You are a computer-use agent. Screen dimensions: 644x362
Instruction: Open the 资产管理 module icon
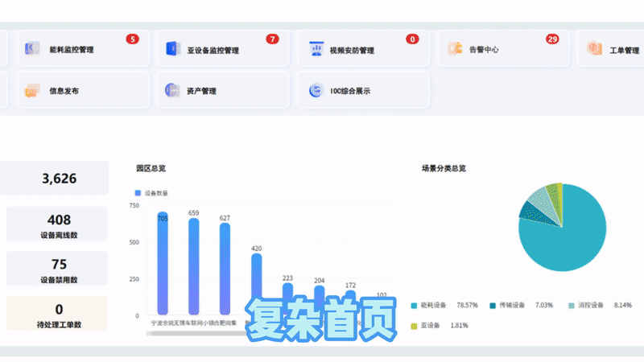tap(172, 90)
